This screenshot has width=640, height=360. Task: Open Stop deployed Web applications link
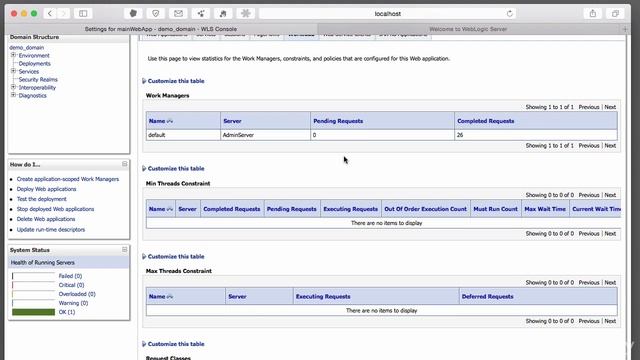pyautogui.click(x=56, y=209)
